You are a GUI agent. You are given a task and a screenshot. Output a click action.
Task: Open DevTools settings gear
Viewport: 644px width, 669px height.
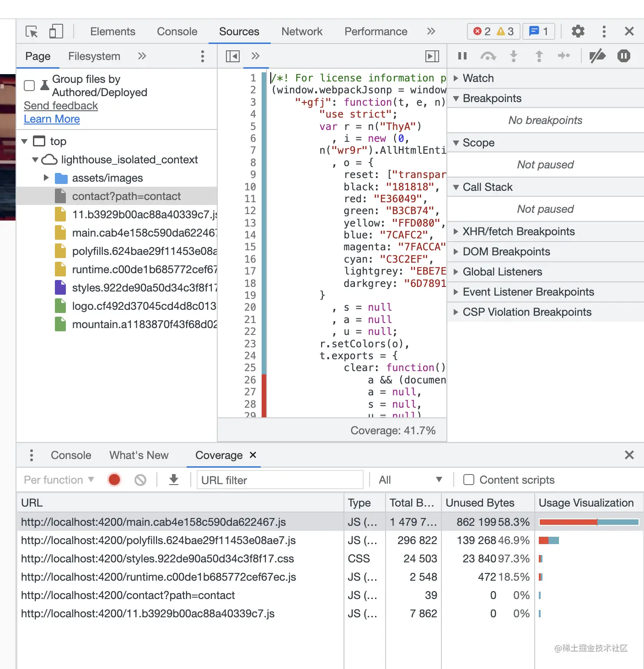pyautogui.click(x=578, y=31)
